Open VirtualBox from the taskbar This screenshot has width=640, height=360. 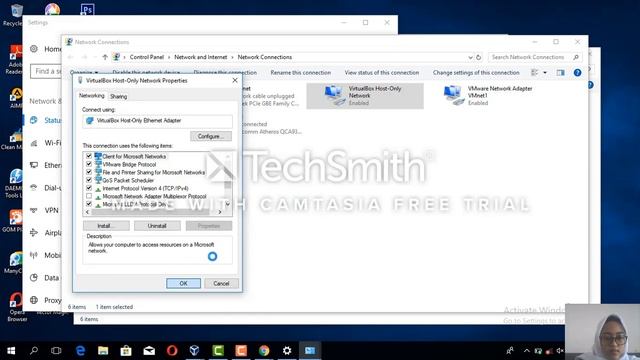pos(195,350)
